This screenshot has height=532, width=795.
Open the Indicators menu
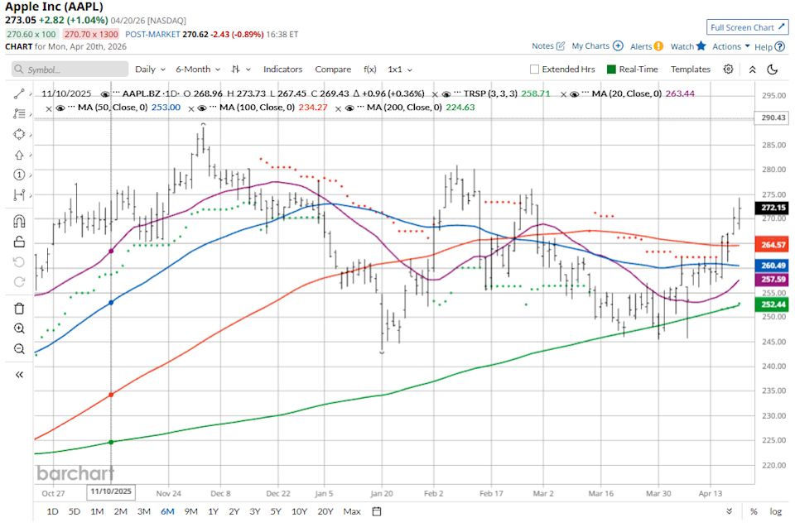282,69
